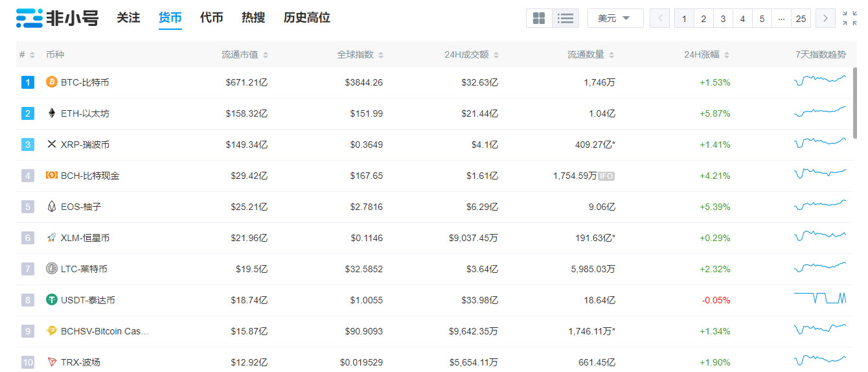Click ETH 24H change +5.87%
Image resolution: width=868 pixels, height=372 pixels.
[x=714, y=113]
